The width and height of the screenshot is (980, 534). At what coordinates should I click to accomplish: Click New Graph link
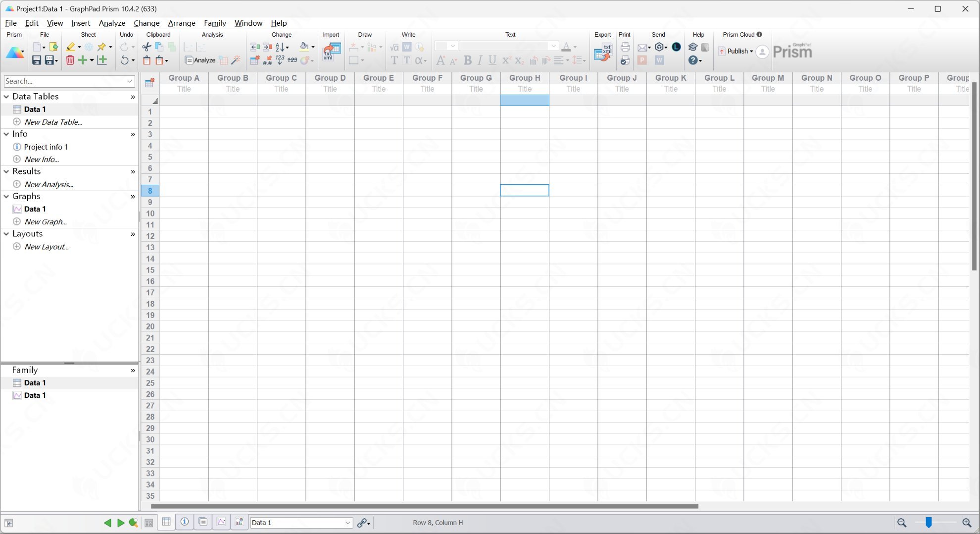46,222
